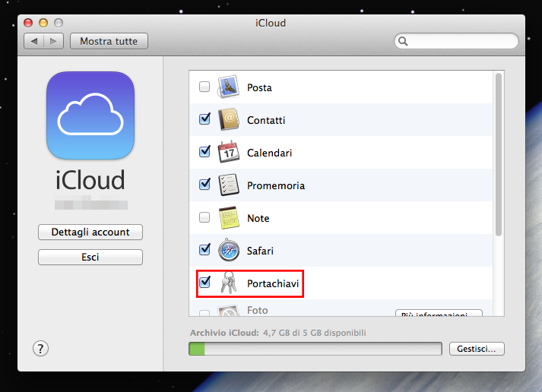
Task: Click into the search field
Action: (x=456, y=41)
